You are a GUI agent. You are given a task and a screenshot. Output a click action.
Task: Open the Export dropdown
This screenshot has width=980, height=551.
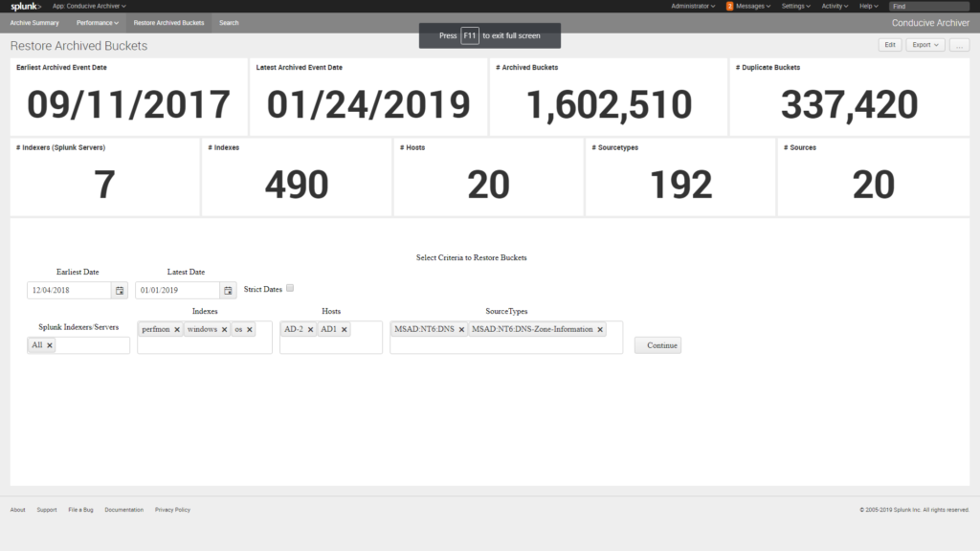[924, 44]
